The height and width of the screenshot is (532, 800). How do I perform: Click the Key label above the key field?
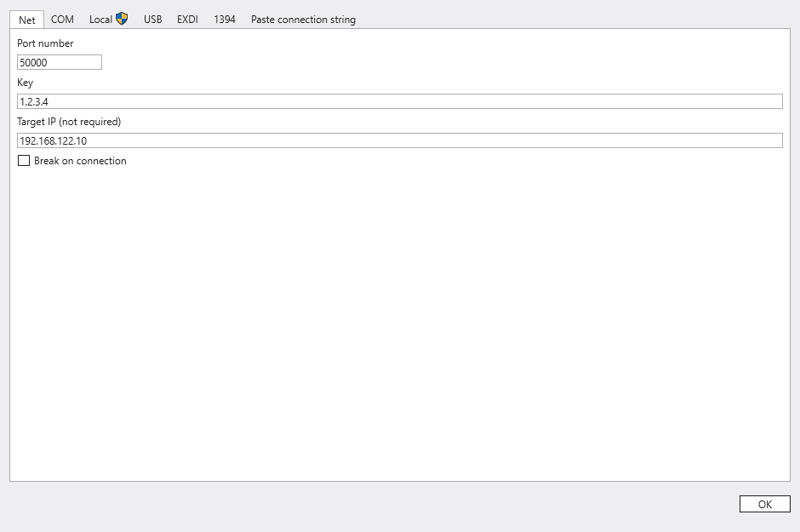(25, 83)
